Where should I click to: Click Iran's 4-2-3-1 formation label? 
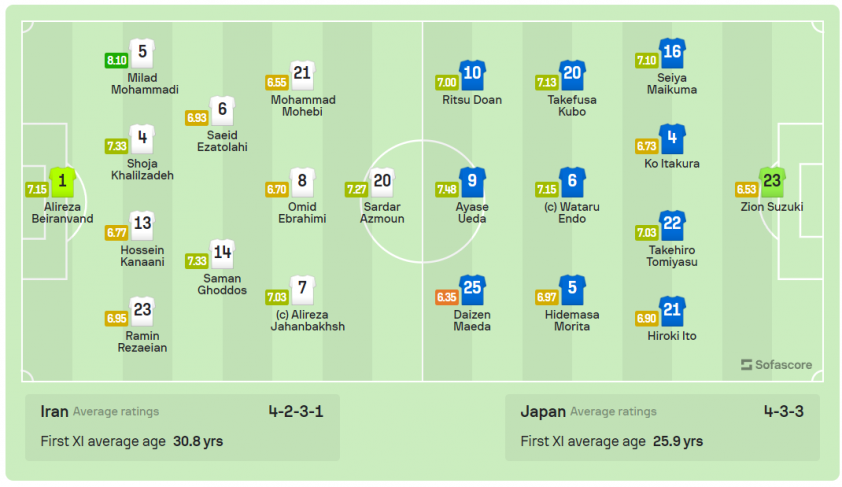click(296, 412)
